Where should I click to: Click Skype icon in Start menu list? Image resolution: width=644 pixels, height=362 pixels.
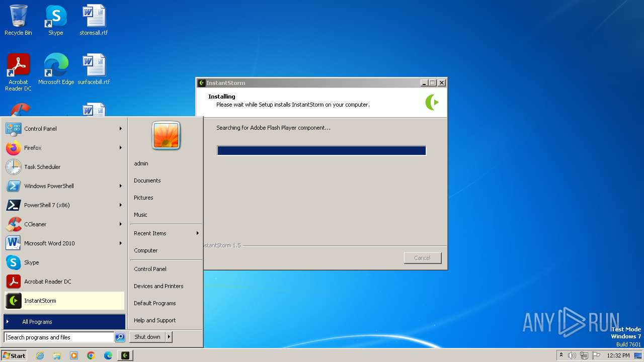point(14,262)
